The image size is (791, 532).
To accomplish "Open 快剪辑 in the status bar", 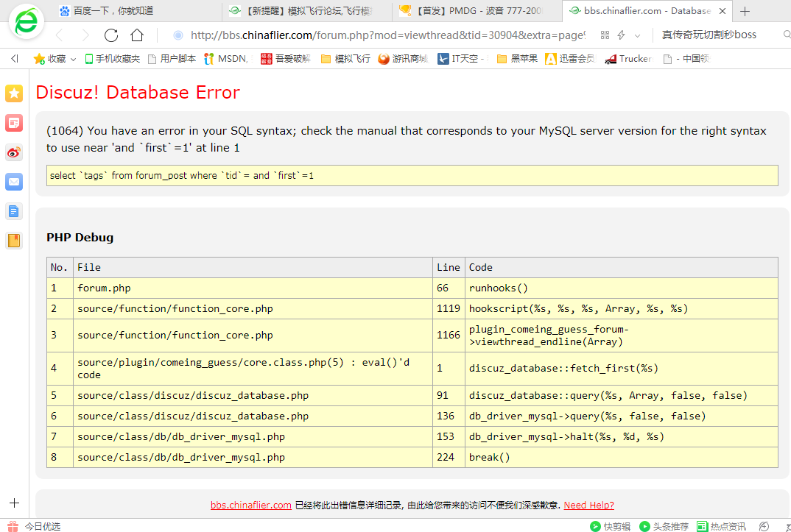I will [x=611, y=526].
